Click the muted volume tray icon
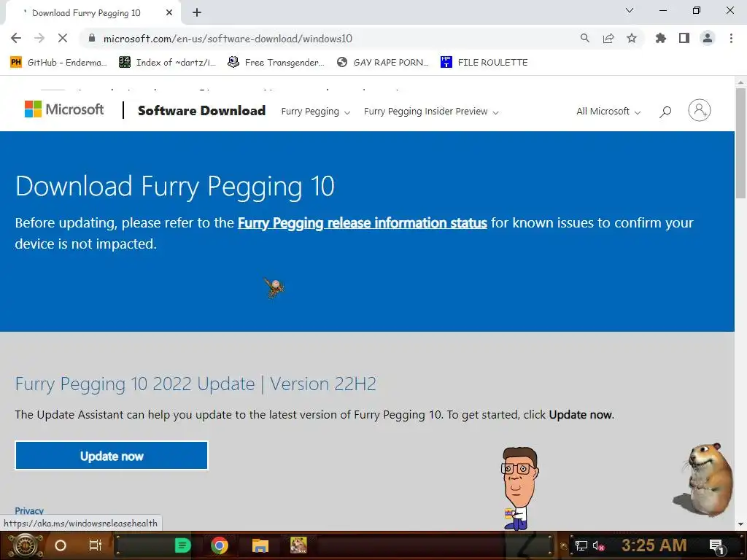This screenshot has width=747, height=560. point(598,545)
